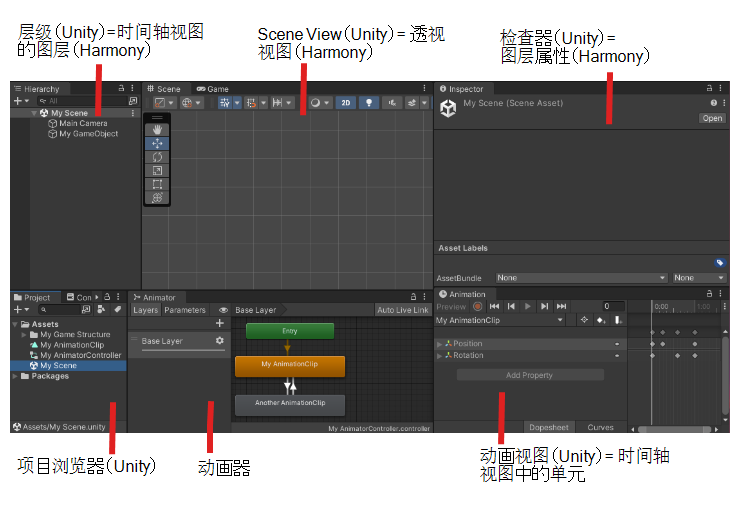Select the Entry state node
The image size is (740, 510).
pos(290,331)
